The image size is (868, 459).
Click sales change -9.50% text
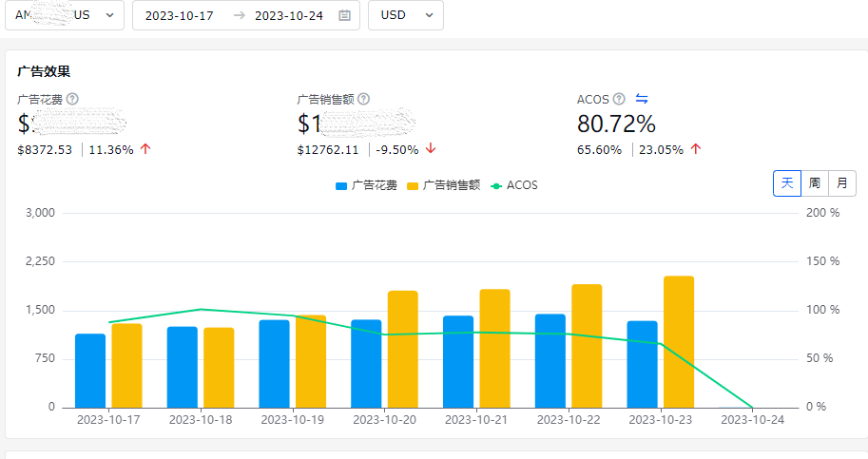(396, 150)
